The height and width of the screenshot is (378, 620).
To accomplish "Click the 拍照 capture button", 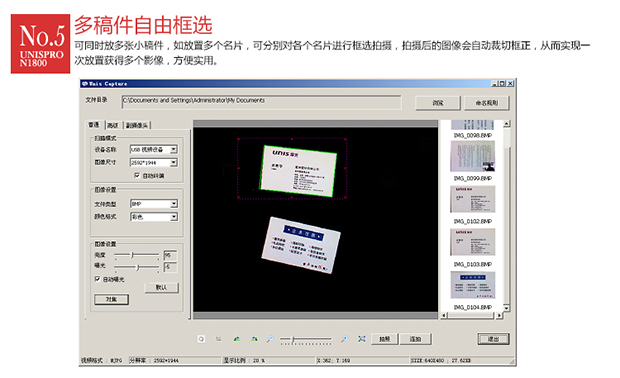I will pyautogui.click(x=384, y=339).
